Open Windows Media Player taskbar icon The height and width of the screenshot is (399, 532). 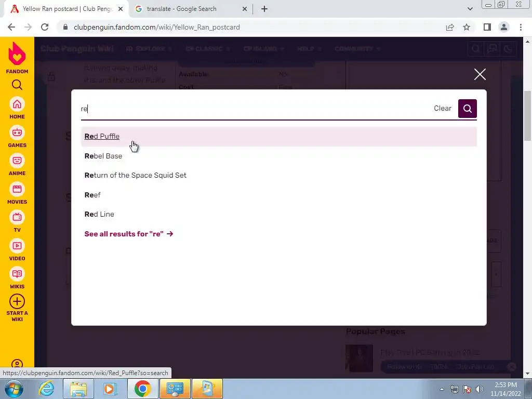coord(110,389)
